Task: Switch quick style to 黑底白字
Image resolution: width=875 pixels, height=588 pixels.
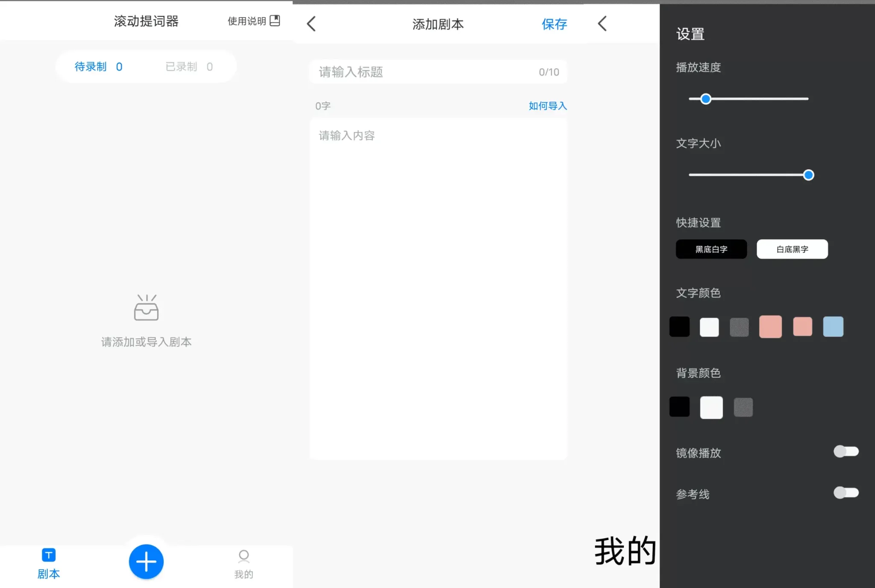Action: [x=711, y=249]
